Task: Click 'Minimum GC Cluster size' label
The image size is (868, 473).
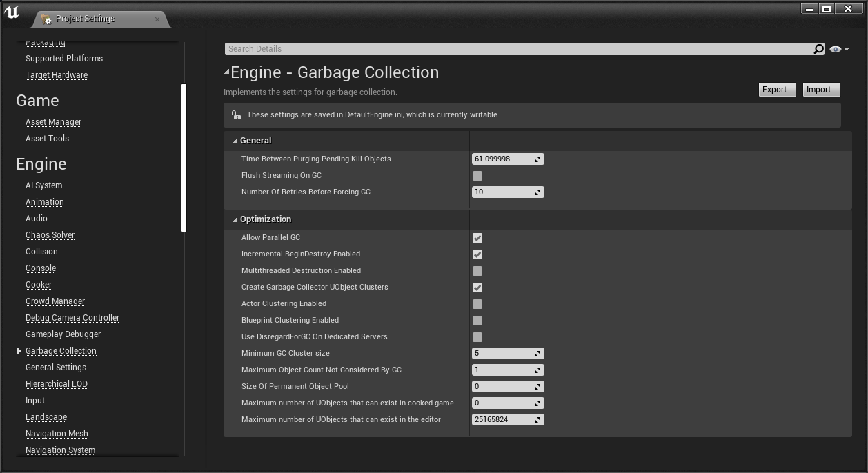Action: coord(286,354)
